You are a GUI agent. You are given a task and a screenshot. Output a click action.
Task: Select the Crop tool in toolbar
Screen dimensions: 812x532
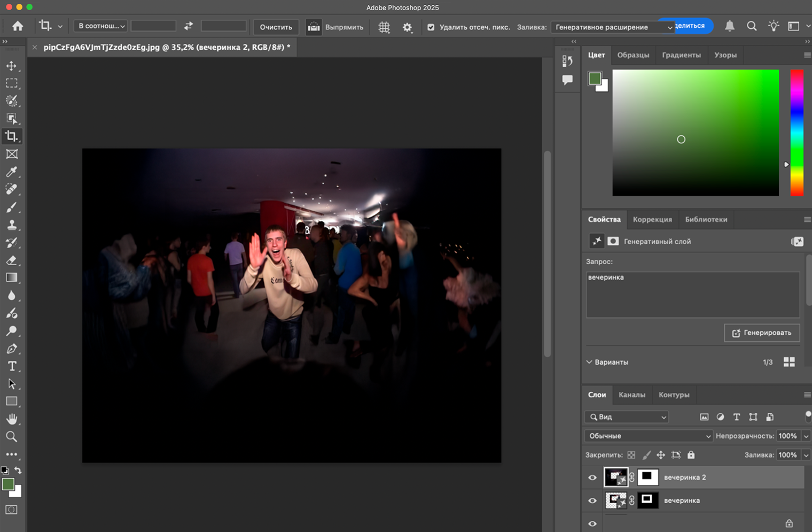11,136
